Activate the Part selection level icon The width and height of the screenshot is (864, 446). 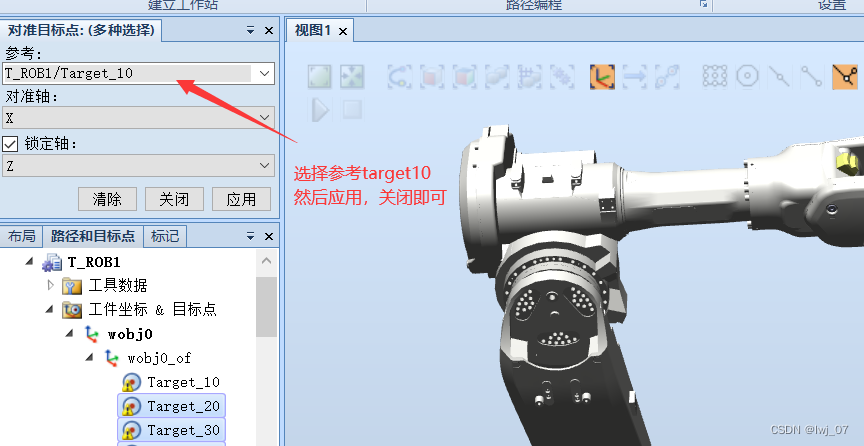click(497, 77)
